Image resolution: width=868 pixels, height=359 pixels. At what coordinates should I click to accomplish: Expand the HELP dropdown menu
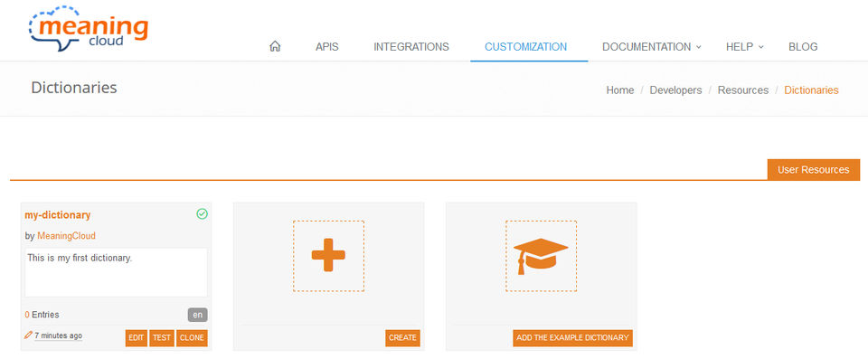pos(744,47)
